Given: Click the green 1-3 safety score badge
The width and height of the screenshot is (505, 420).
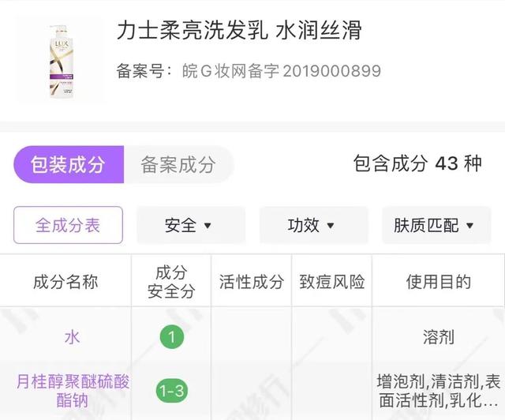Looking at the screenshot, I should tap(172, 391).
